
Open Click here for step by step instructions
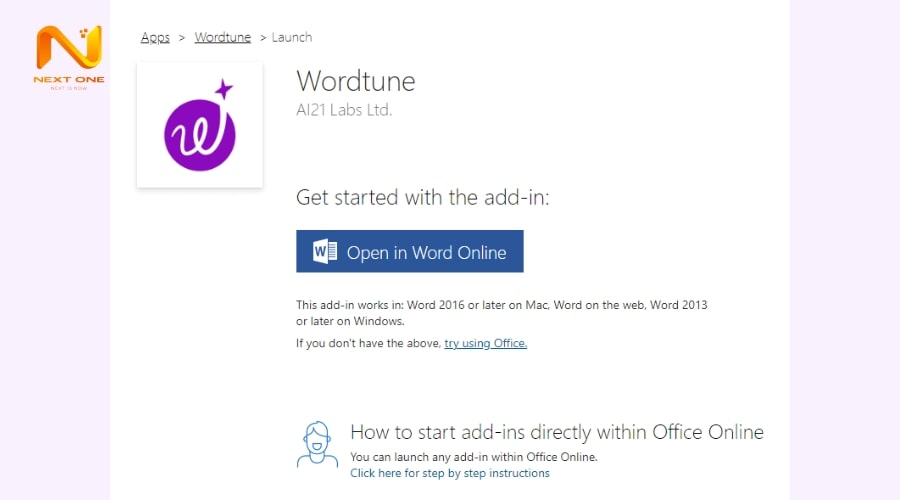point(450,473)
